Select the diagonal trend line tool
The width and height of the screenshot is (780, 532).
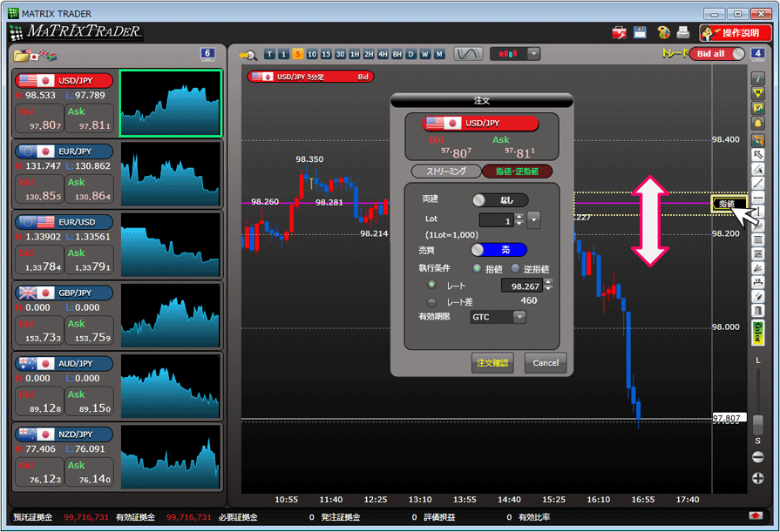[757, 184]
